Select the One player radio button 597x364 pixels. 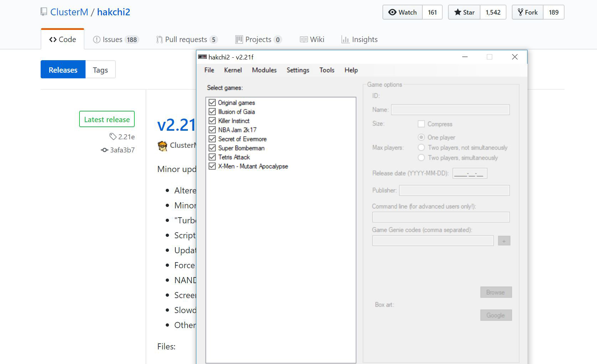(x=421, y=137)
